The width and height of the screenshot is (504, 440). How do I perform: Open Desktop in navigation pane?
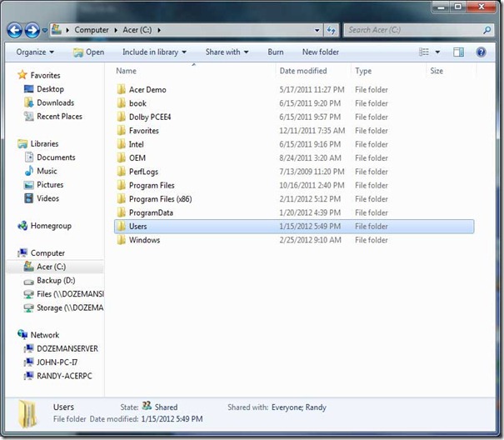point(50,89)
